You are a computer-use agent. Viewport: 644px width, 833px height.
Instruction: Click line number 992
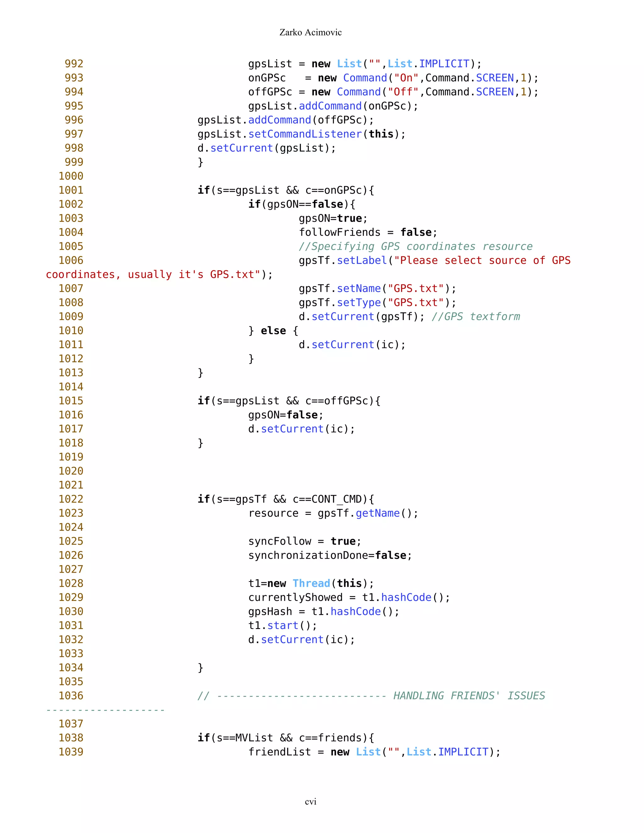tap(74, 64)
